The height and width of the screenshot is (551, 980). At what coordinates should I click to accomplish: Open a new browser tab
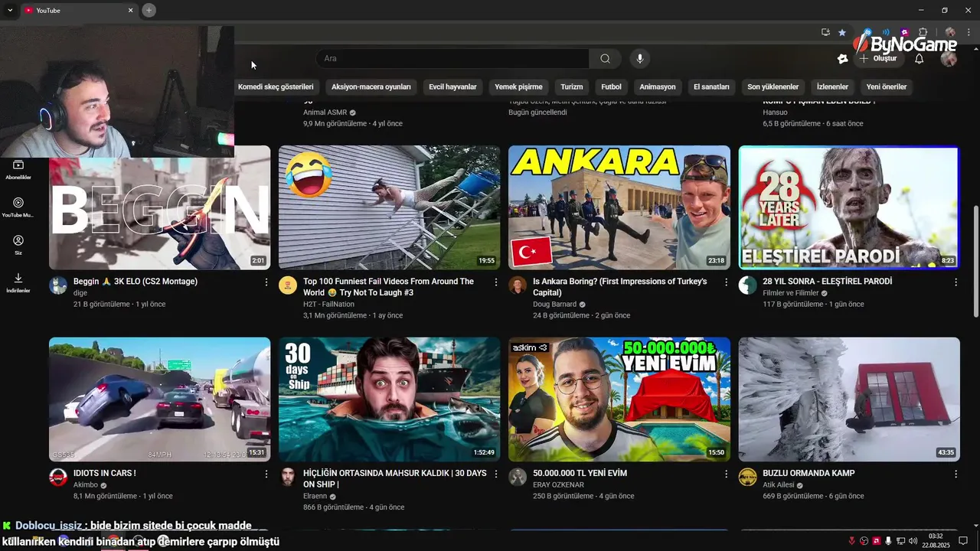(x=149, y=10)
